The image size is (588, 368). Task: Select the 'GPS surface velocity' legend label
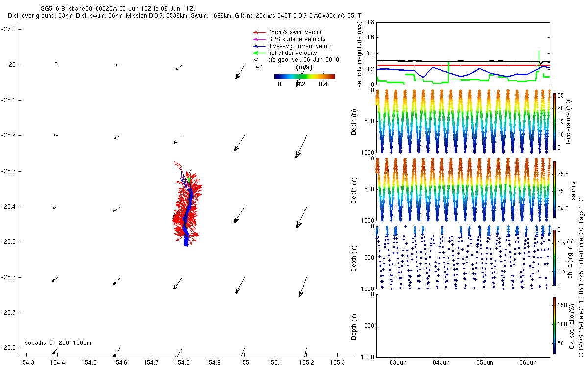click(x=296, y=39)
